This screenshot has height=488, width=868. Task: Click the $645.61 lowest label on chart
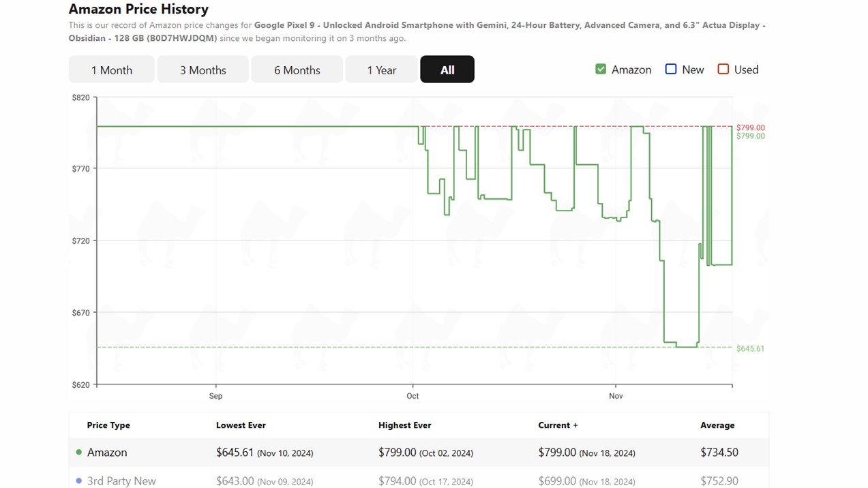(750, 349)
